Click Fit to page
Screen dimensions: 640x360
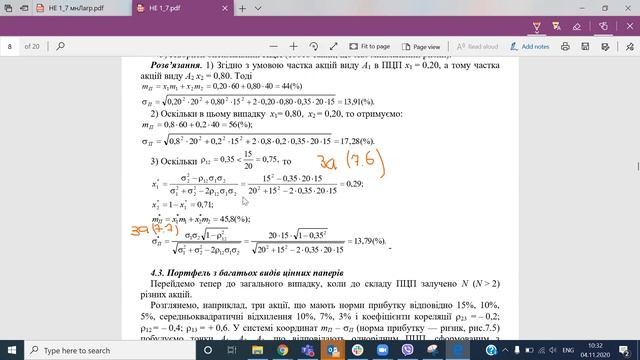[x=369, y=47]
